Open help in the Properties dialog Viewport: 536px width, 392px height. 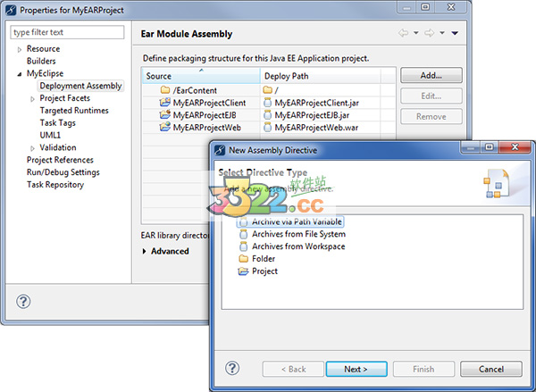coord(25,299)
